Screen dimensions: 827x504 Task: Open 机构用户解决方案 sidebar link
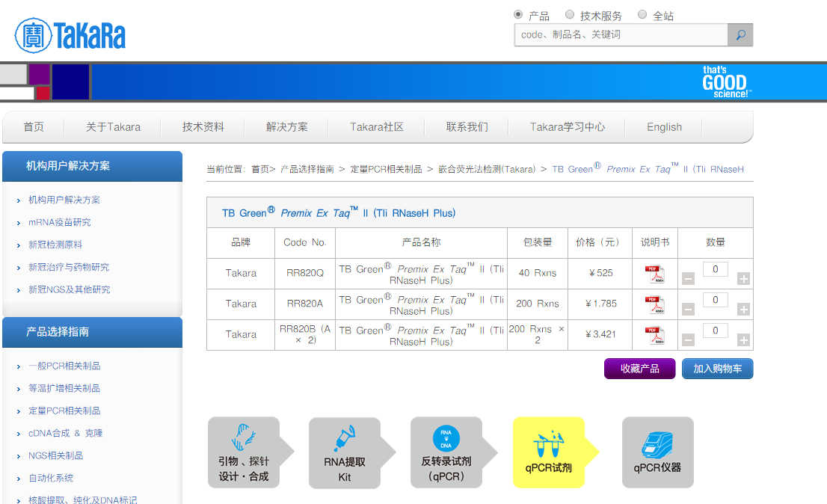click(64, 200)
